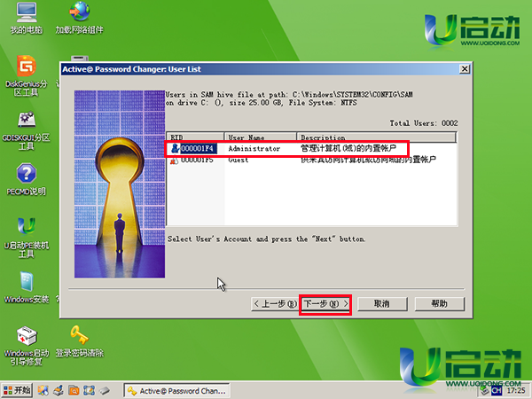Click the 上一步(B) Back button

click(x=275, y=304)
